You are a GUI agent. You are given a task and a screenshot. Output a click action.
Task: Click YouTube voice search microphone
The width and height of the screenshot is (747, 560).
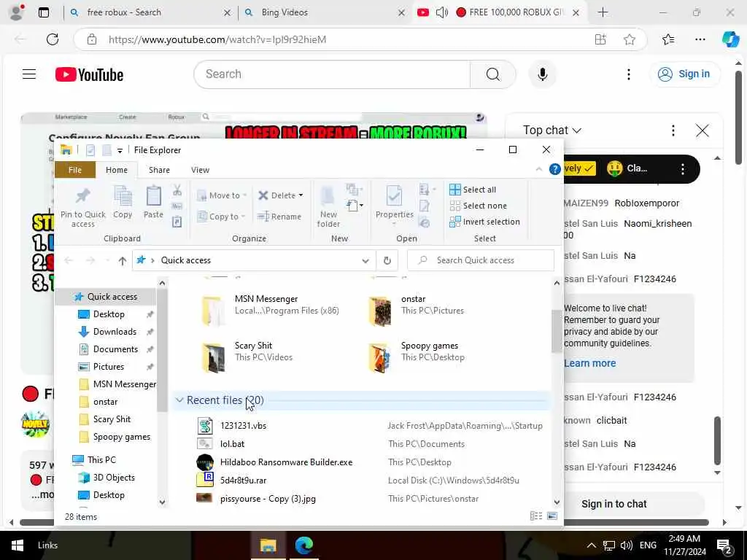[x=542, y=74]
